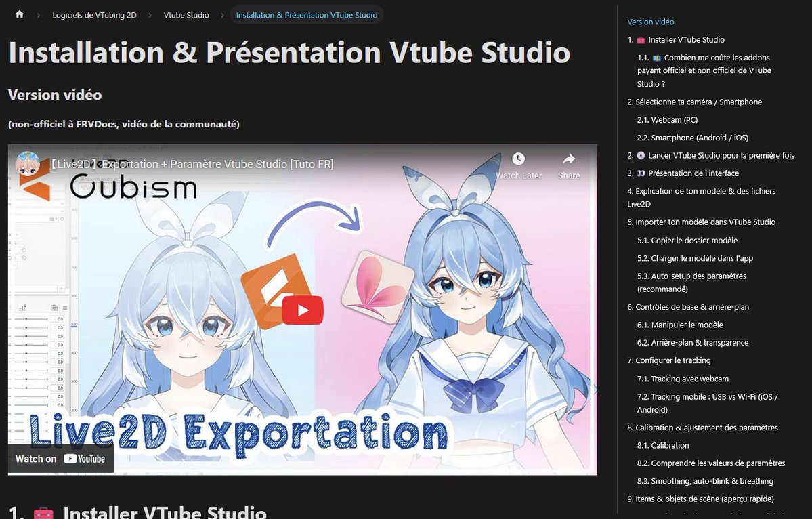Click the disc icon next to "Lancer VTube Studio pour la première fois"
Screen dimensions: 812x519
pos(639,155)
